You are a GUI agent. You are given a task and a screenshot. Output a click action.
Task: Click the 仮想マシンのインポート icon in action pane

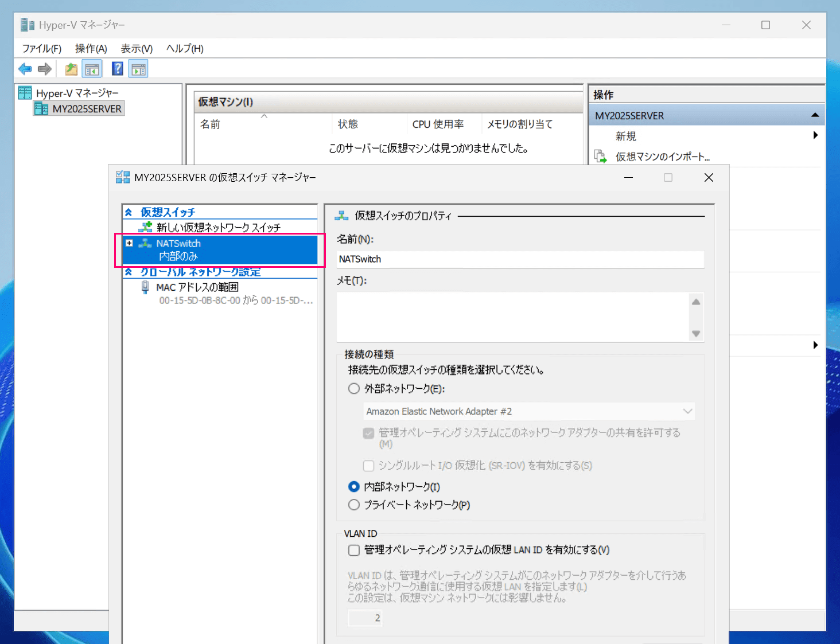pos(600,155)
